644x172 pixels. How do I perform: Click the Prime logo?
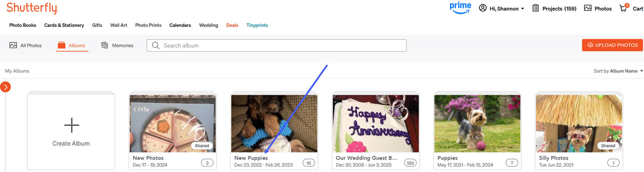460,8
